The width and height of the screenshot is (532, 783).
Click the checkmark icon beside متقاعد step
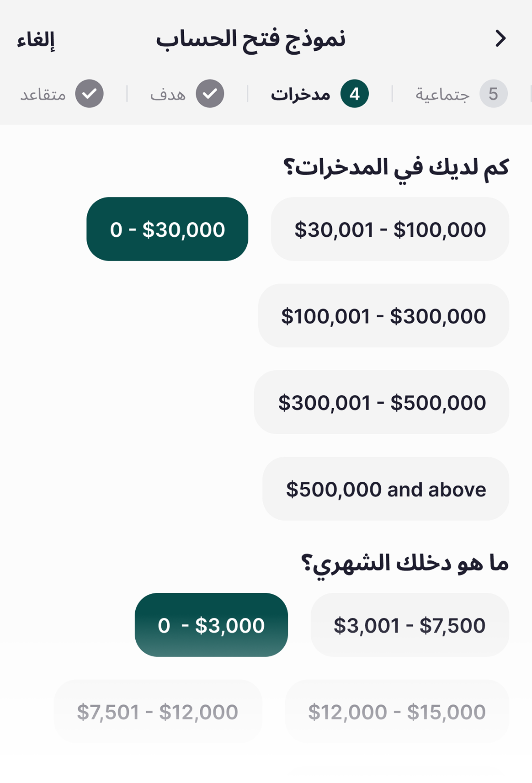[x=90, y=94]
